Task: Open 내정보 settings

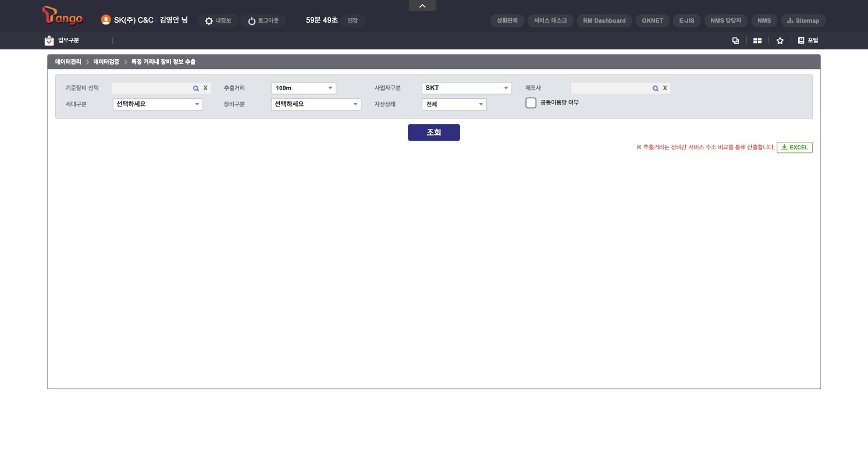Action: pos(218,21)
